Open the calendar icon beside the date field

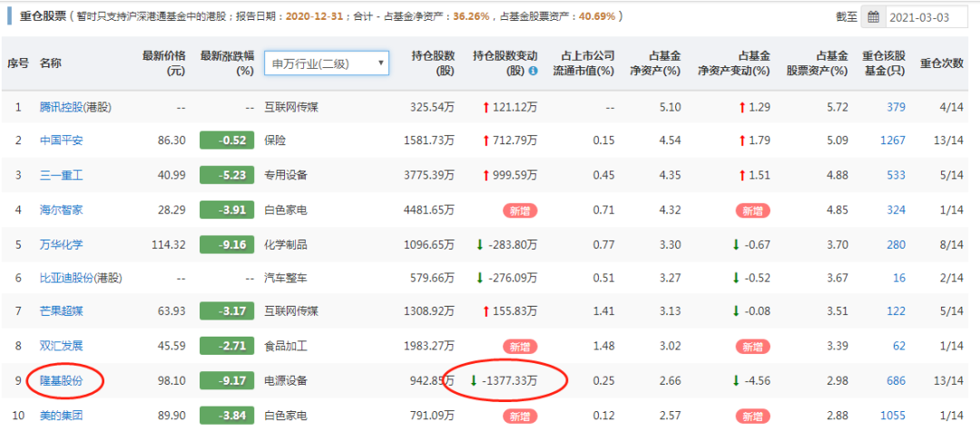[x=874, y=17]
